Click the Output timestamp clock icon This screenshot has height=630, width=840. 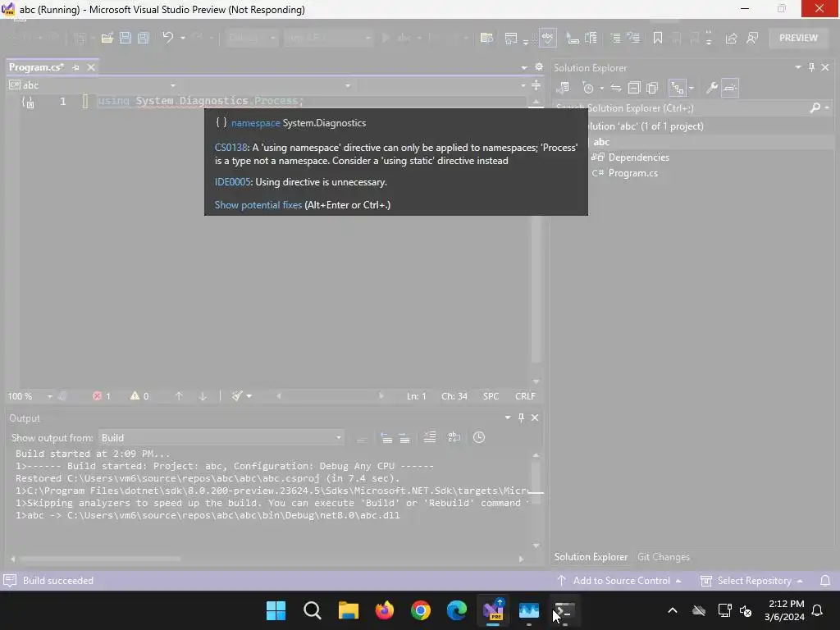[x=479, y=438]
